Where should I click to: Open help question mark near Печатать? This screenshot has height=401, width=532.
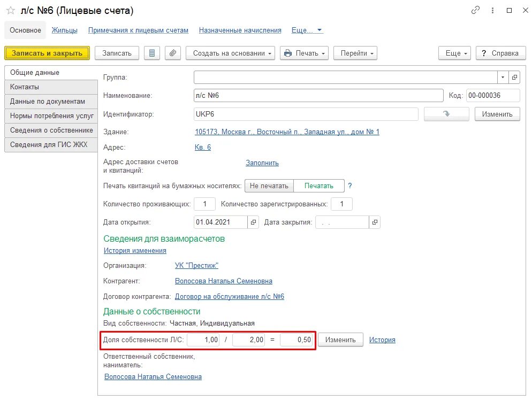click(x=350, y=186)
